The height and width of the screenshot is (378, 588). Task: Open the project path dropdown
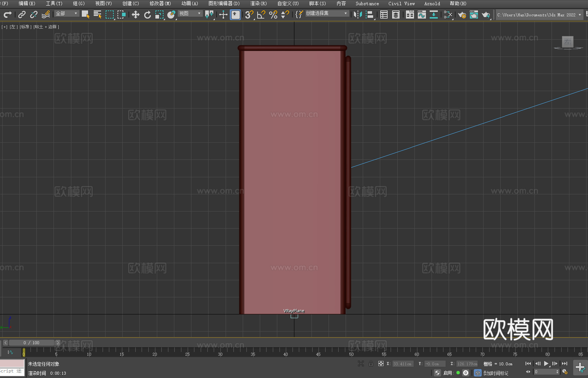pyautogui.click(x=539, y=15)
